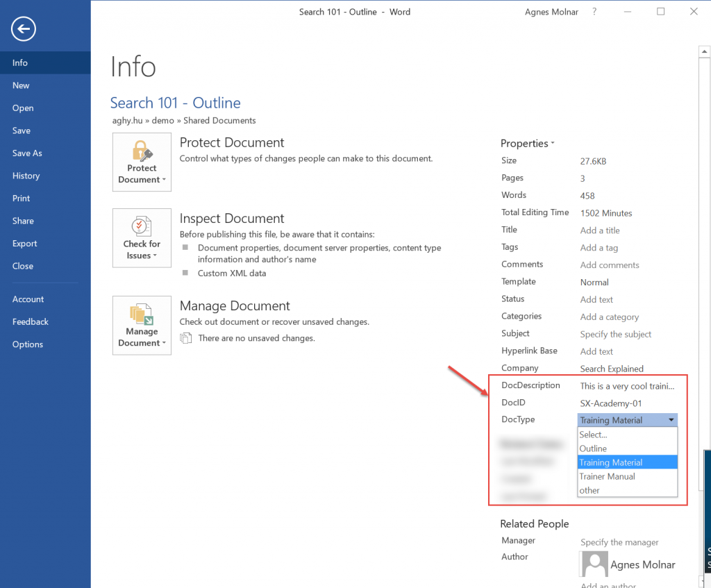Click the Add a tag field
This screenshot has width=711, height=588.
point(599,248)
